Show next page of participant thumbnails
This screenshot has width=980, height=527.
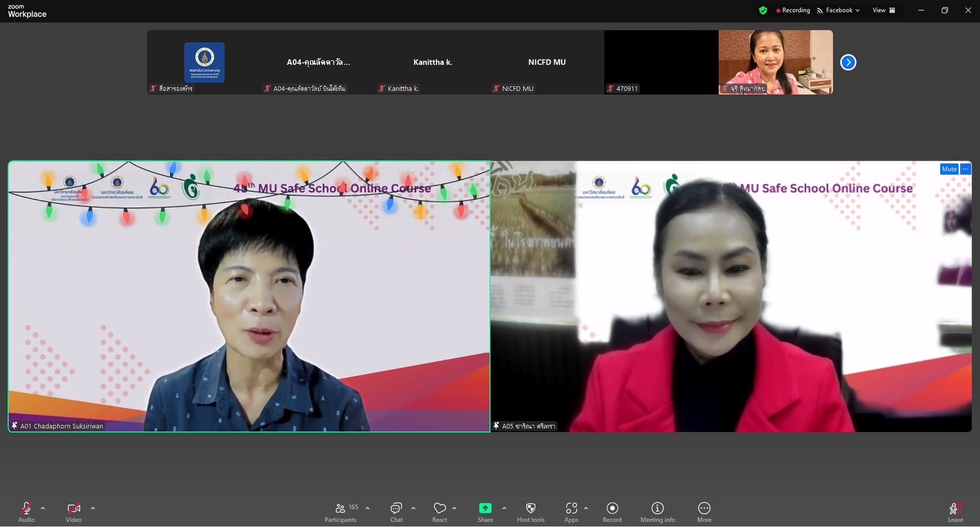pos(848,62)
